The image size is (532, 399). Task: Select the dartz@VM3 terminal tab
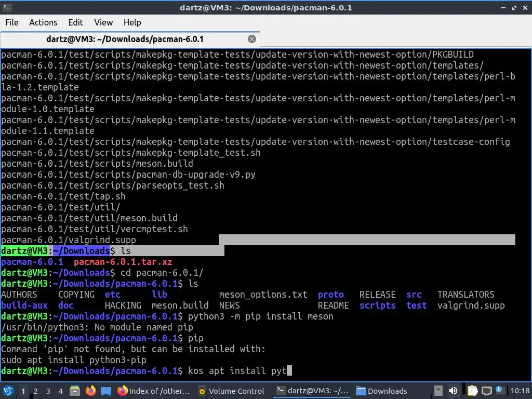tap(125, 39)
